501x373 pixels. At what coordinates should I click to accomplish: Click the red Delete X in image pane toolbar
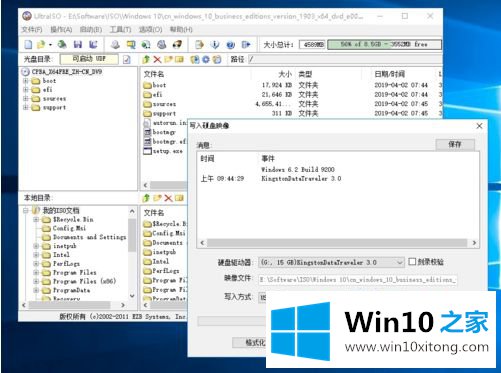click(157, 59)
